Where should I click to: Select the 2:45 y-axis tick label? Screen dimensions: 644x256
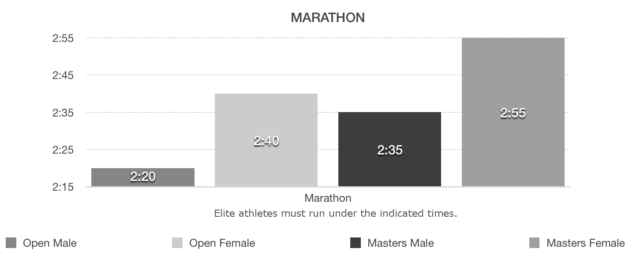point(63,75)
